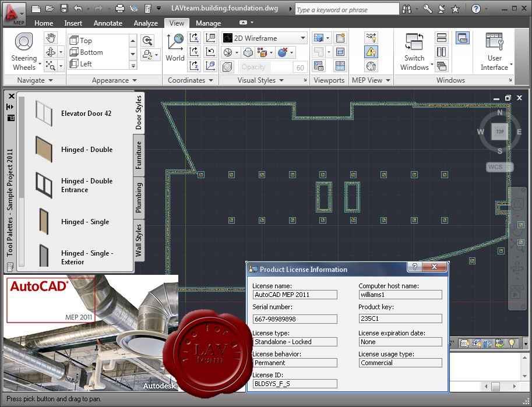Open the Analyze ribbon tab
The height and width of the screenshot is (407, 532).
pyautogui.click(x=146, y=23)
